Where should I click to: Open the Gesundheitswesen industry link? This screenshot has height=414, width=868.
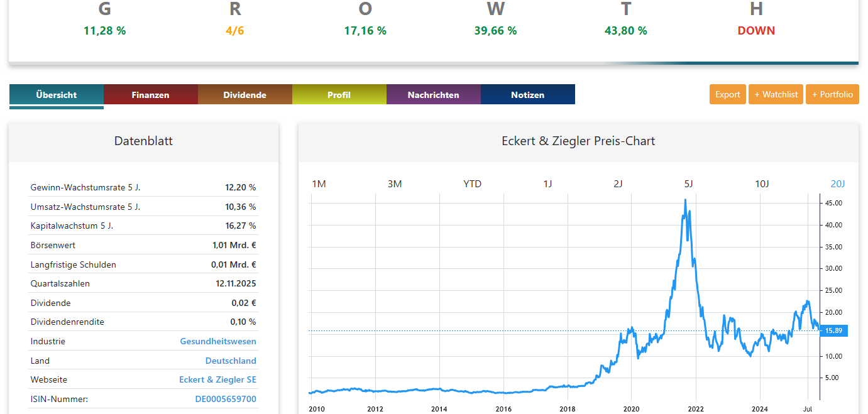click(218, 341)
